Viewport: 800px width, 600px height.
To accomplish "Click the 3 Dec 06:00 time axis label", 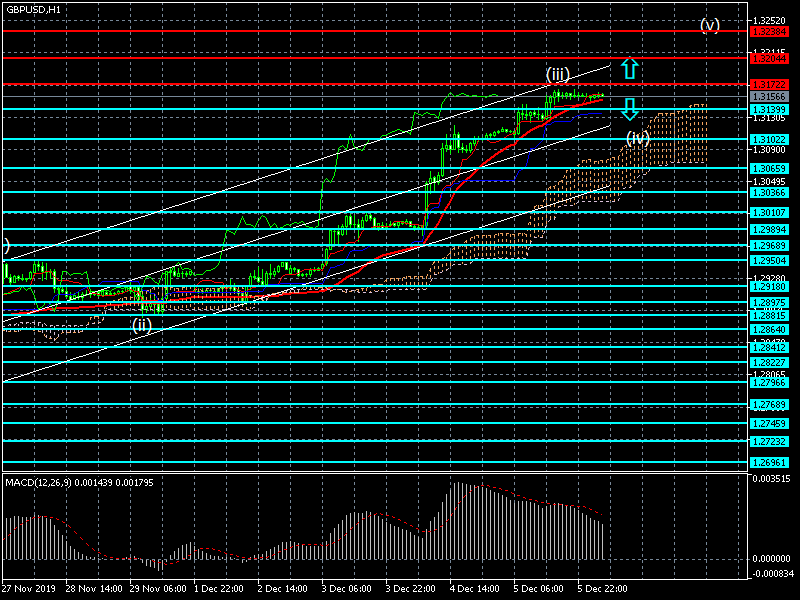I will (346, 589).
